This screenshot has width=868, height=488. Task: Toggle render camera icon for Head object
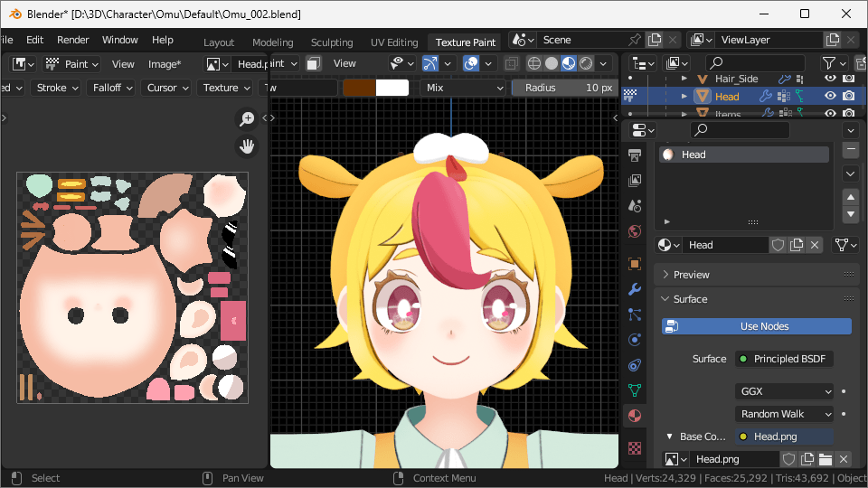(x=849, y=96)
